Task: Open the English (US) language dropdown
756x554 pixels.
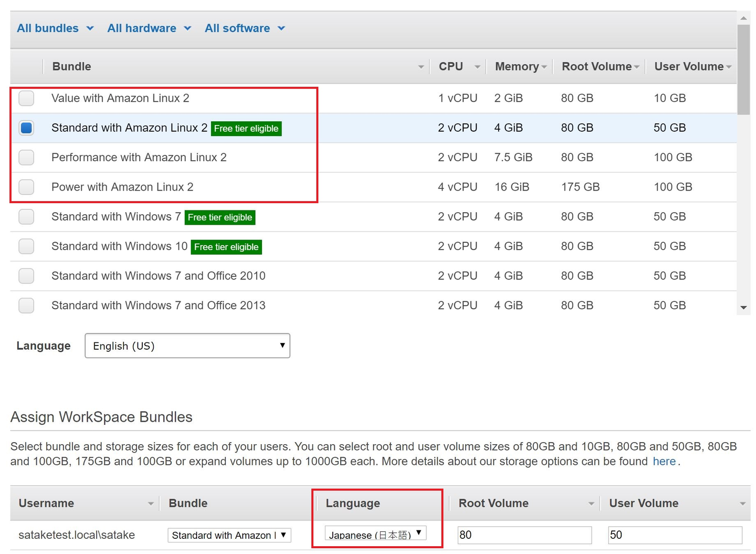Action: tap(187, 346)
